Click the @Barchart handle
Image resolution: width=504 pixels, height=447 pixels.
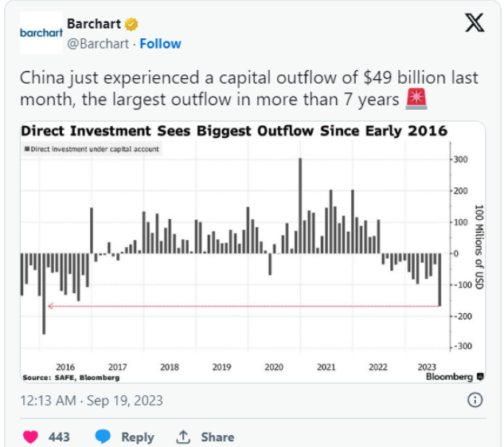(100, 44)
